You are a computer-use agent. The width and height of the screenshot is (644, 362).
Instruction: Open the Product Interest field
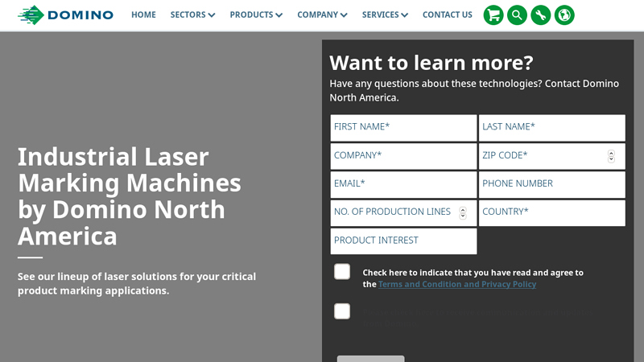[x=404, y=241]
